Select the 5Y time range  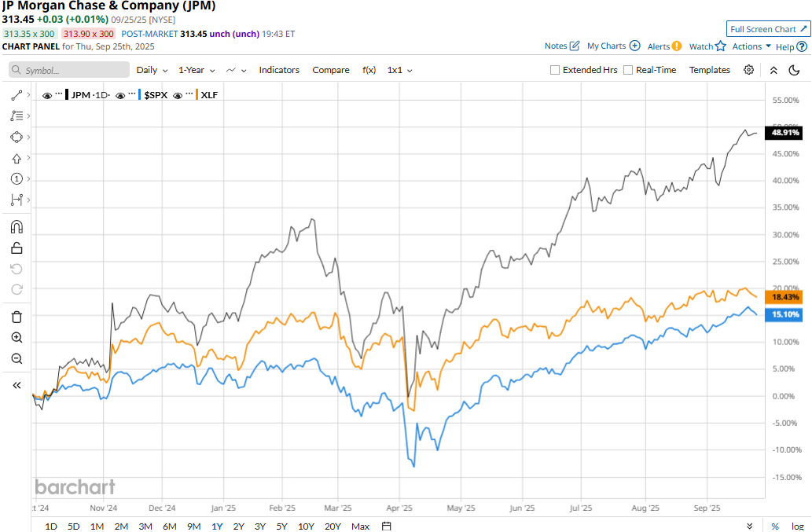tap(281, 526)
